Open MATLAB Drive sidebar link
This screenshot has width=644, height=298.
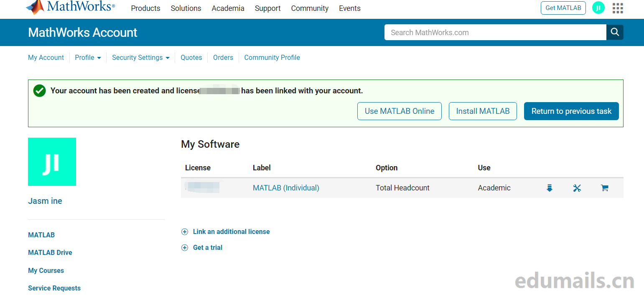coord(50,253)
